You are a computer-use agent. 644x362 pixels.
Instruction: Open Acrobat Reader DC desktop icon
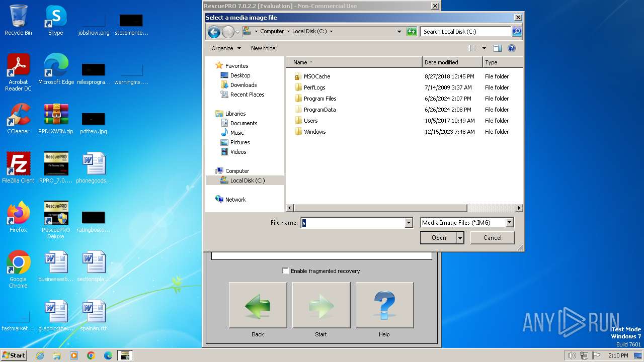pos(18,72)
